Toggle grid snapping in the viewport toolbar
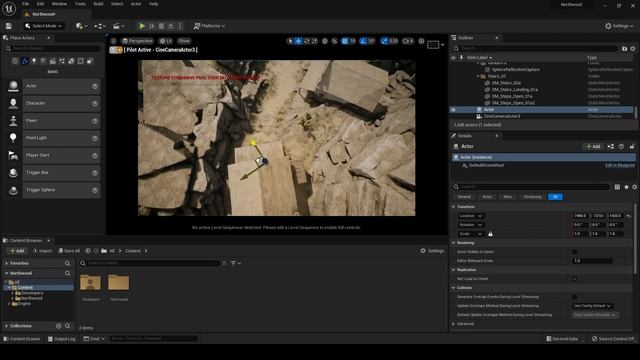The image size is (640, 360). pos(345,41)
